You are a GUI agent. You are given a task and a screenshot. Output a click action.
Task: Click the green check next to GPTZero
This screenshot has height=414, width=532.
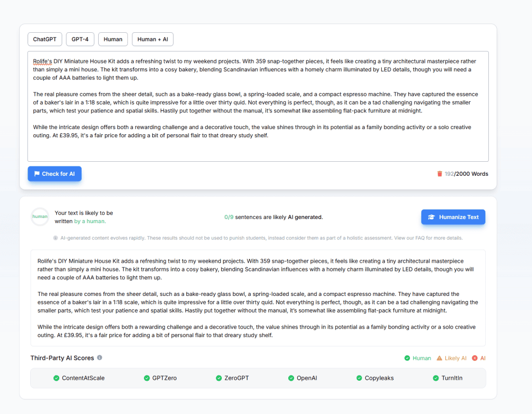(x=147, y=378)
